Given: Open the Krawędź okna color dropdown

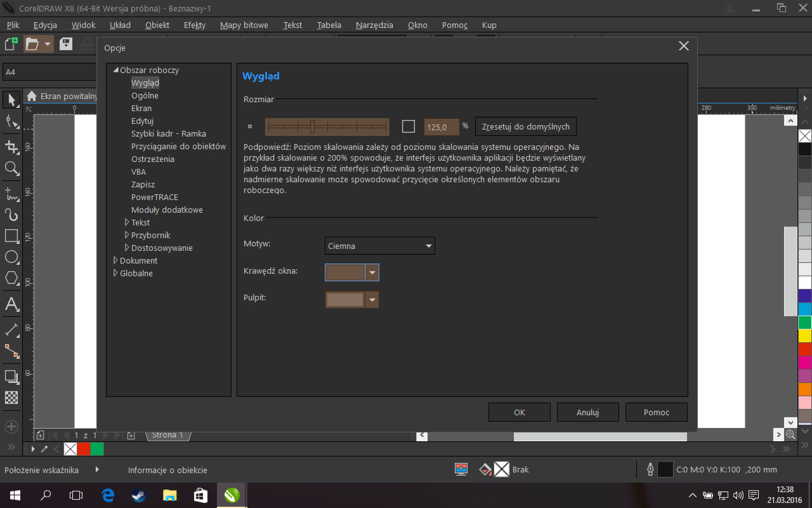Looking at the screenshot, I should tap(372, 272).
